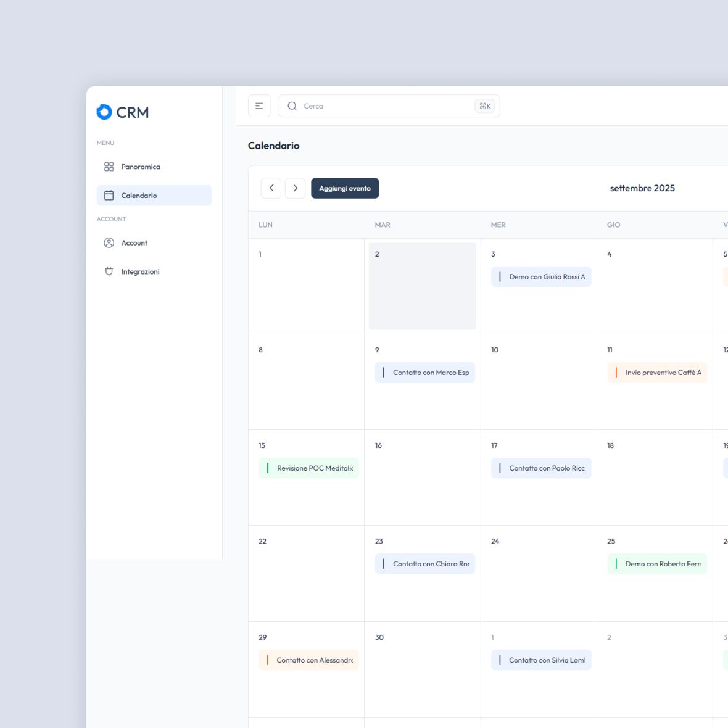
Task: Click the green event Revisione POC Meditalia
Action: click(x=308, y=468)
